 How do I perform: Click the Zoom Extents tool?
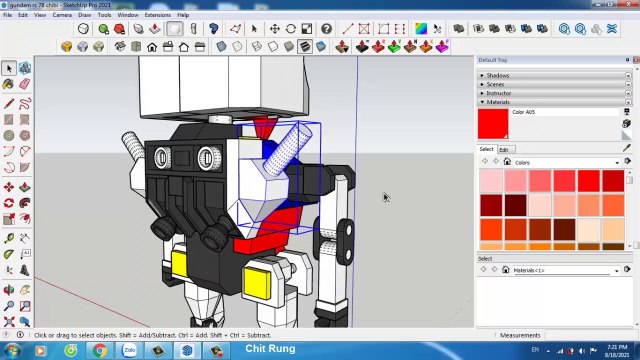click(9, 322)
